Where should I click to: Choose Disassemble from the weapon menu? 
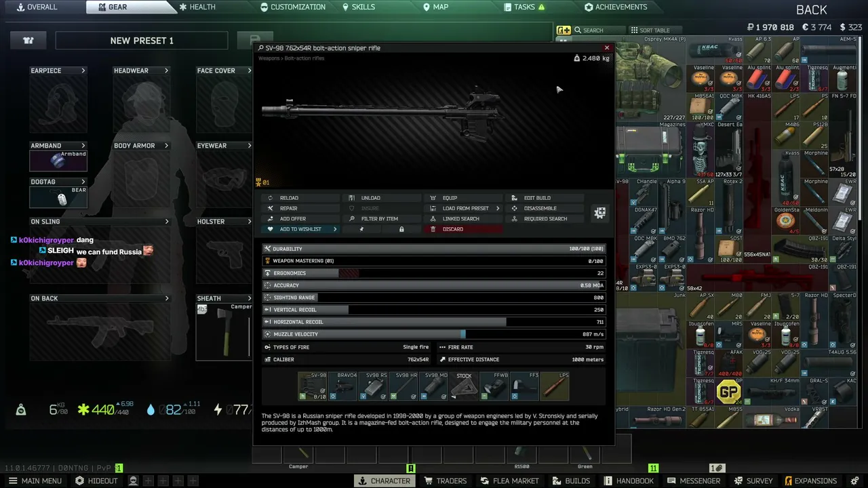pyautogui.click(x=545, y=209)
